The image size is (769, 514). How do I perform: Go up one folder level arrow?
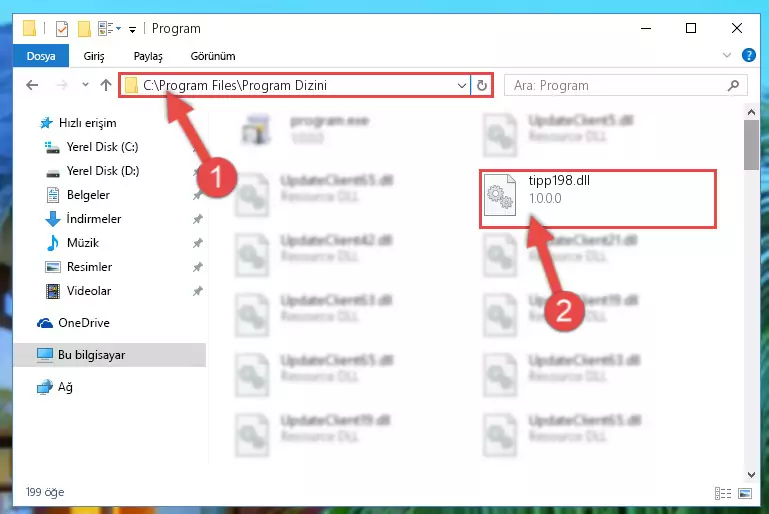(x=105, y=85)
